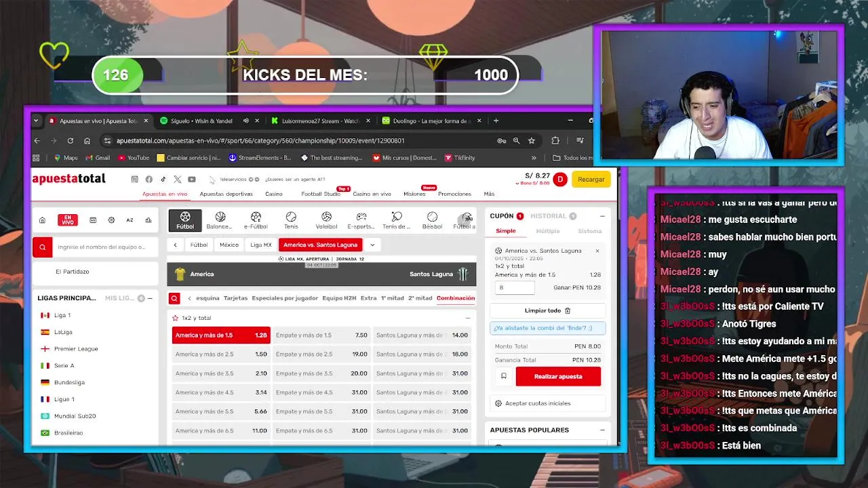This screenshot has width=868, height=488.
Task: Open the Facebook icon in site header
Action: tap(149, 179)
